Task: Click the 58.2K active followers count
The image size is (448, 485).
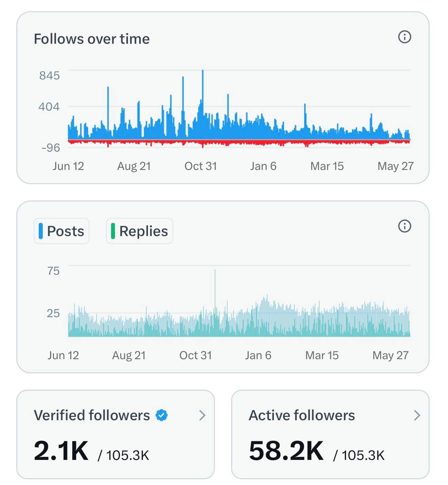Action: [286, 451]
